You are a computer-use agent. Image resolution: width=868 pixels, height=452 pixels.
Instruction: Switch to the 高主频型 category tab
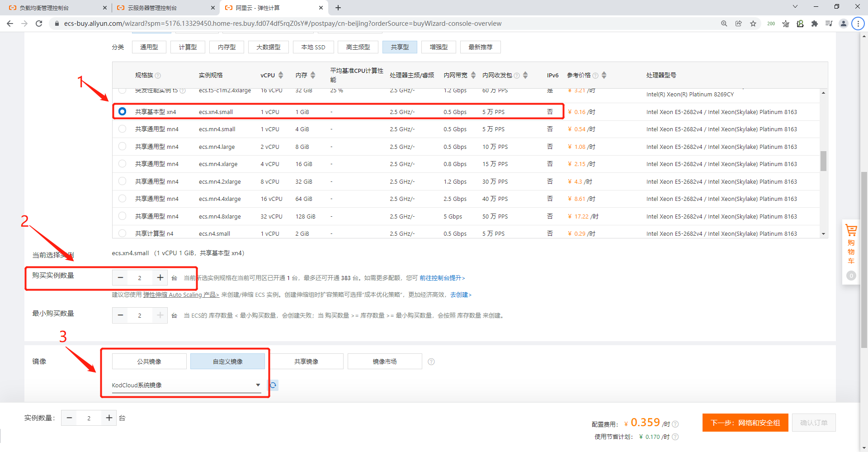[x=358, y=47]
